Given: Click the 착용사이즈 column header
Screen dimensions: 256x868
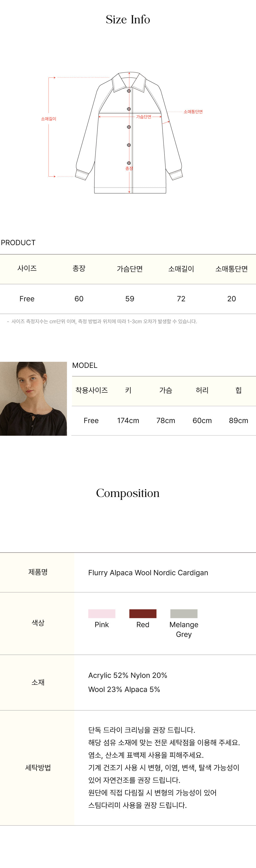Looking at the screenshot, I should click(x=91, y=390).
